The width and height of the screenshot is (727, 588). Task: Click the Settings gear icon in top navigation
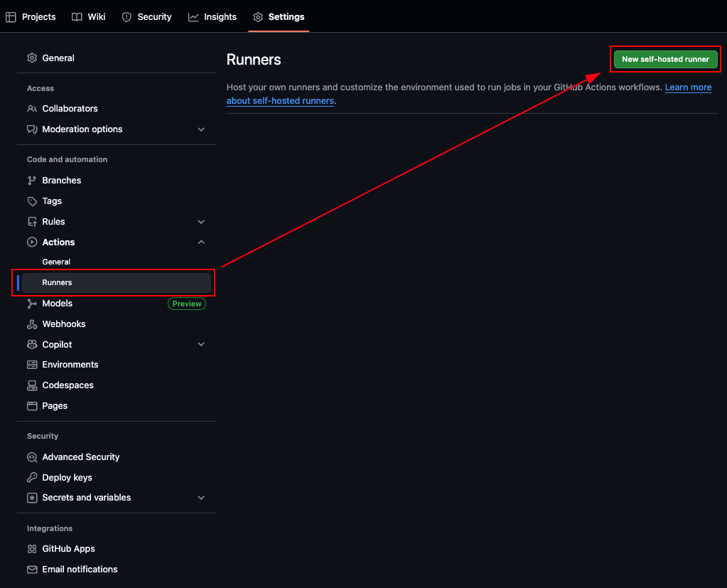[x=258, y=17]
